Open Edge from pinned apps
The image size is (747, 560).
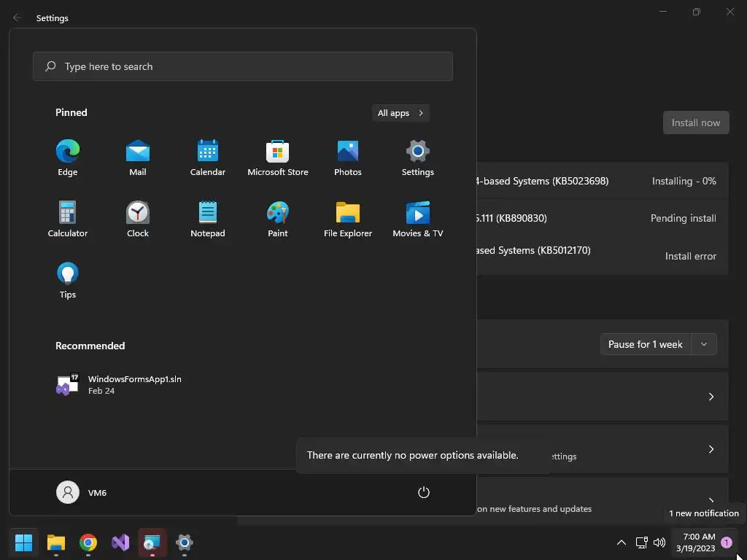pyautogui.click(x=68, y=158)
